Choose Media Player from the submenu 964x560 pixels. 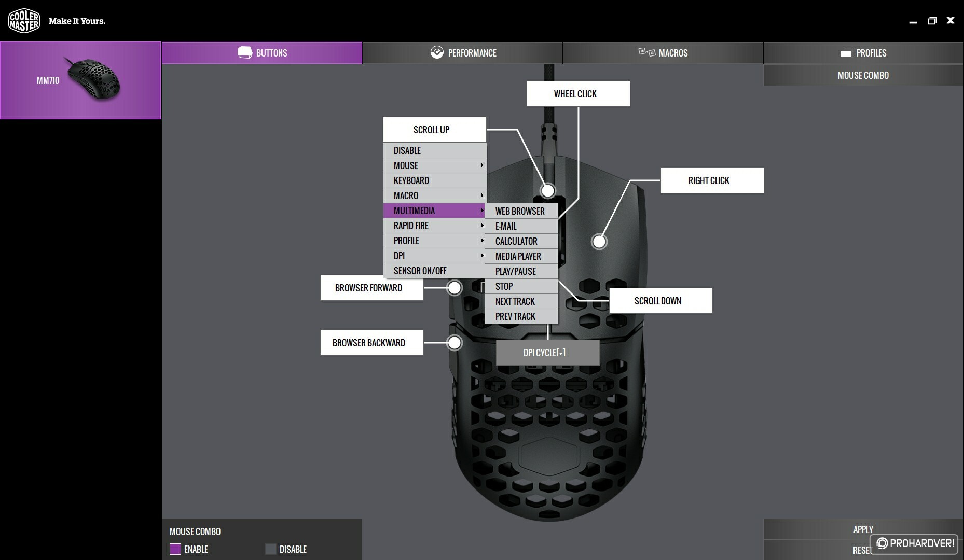[521, 256]
